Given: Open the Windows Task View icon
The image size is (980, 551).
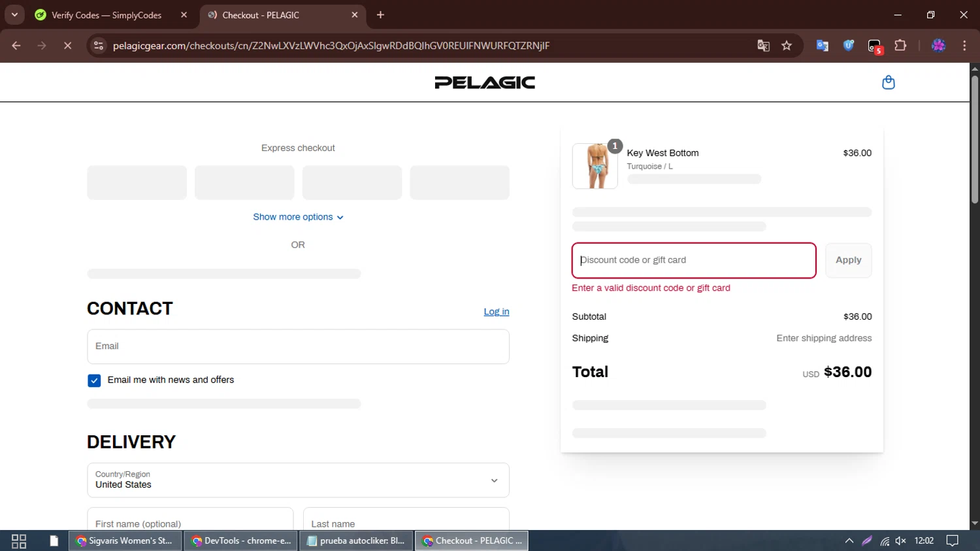Looking at the screenshot, I should pos(19,541).
